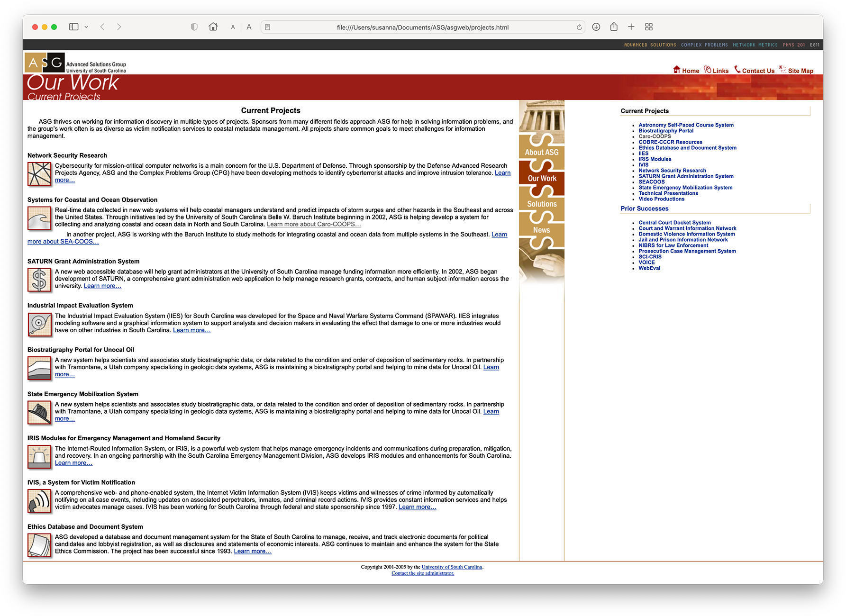This screenshot has height=616, width=846.
Task: Click PHYS 201 in top bar
Action: point(794,45)
